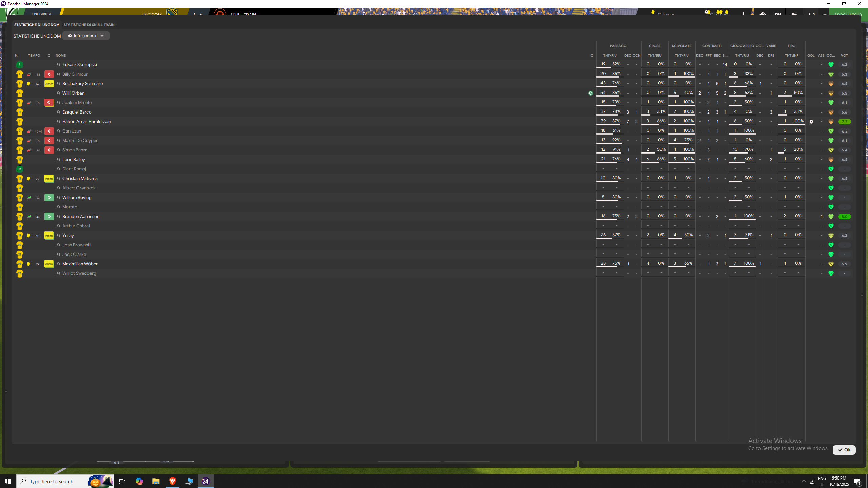Click Billy Gilmour's red substituted-off arrow icon
This screenshot has height=488, width=868.
click(x=49, y=74)
